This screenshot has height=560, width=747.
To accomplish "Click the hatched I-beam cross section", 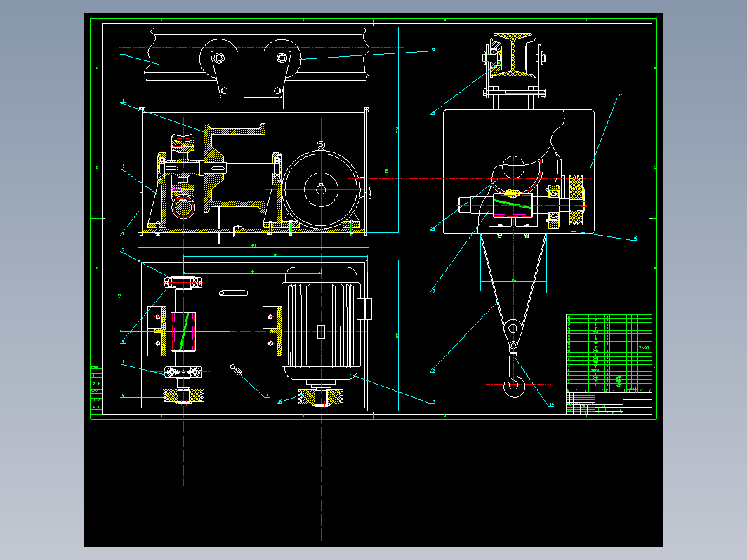I will click(x=513, y=54).
